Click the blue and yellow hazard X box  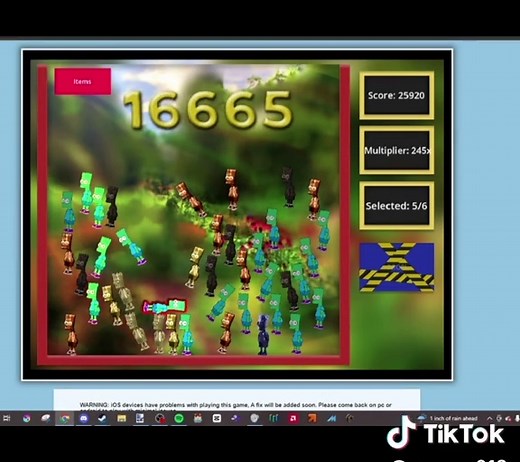[x=397, y=267]
